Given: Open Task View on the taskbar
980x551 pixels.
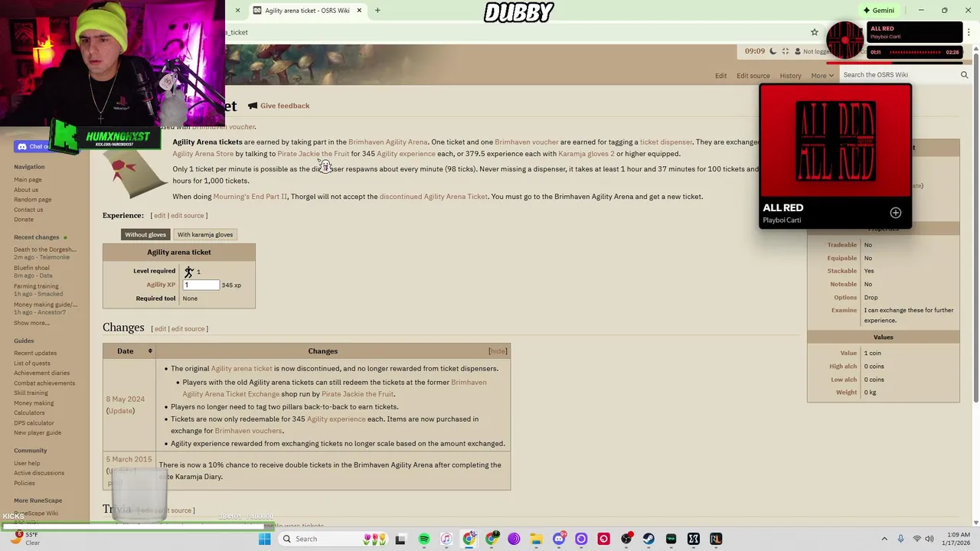Looking at the screenshot, I should click(x=400, y=540).
